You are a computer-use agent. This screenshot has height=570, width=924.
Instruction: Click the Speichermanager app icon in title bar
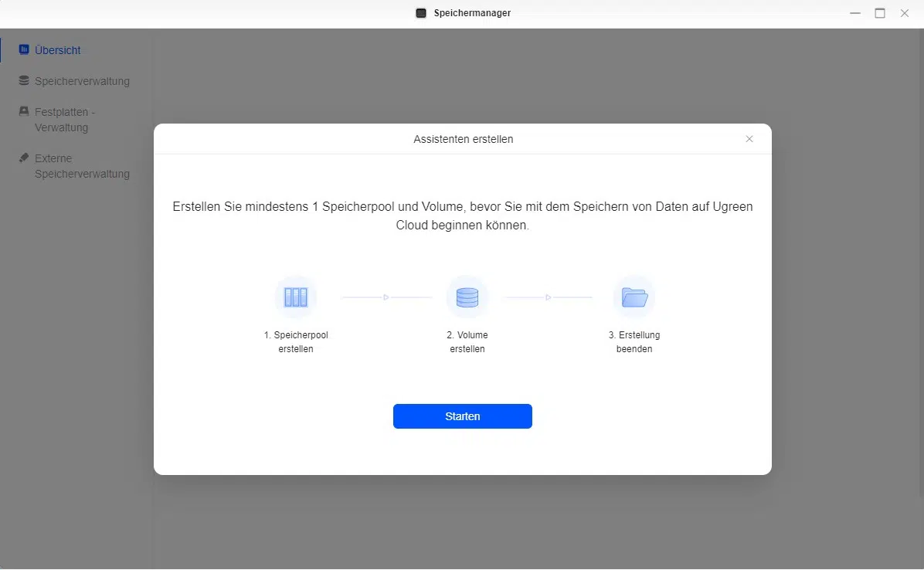[421, 13]
